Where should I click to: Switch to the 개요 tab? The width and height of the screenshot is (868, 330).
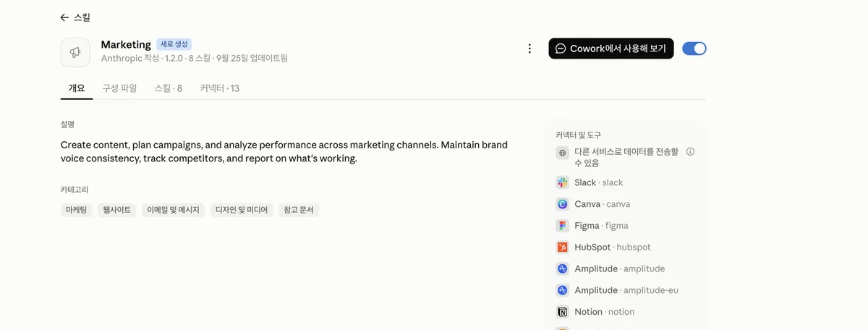(x=77, y=88)
